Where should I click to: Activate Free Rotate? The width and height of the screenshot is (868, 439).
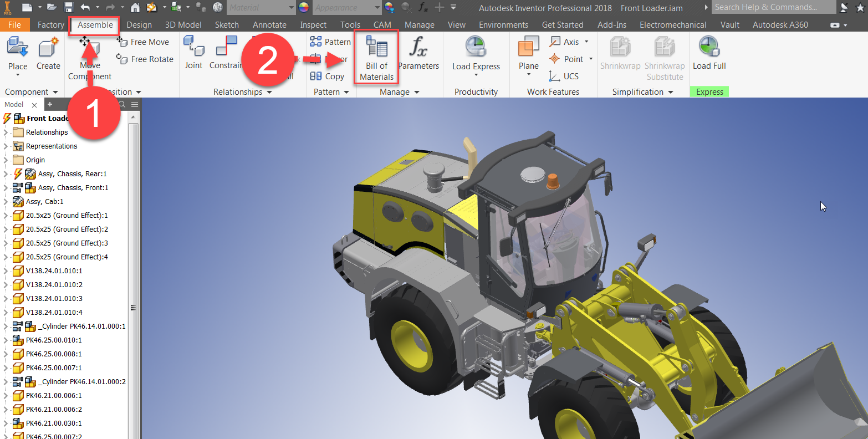pyautogui.click(x=144, y=59)
